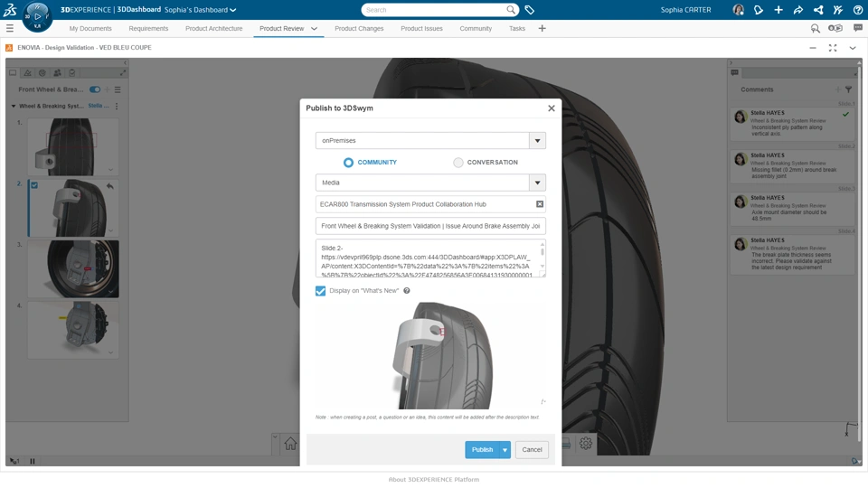Switch to the Product Issues tab
Screen dimensions: 868x488
pos(422,28)
